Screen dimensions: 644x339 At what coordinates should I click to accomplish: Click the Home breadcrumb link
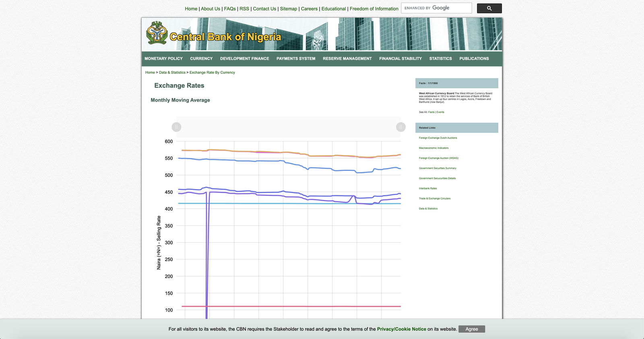150,73
